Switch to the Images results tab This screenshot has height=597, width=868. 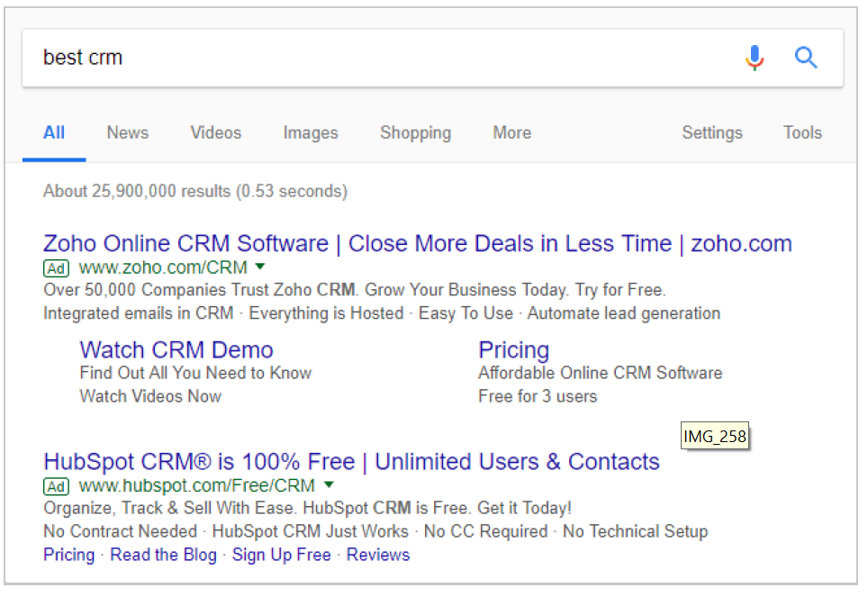[x=311, y=133]
